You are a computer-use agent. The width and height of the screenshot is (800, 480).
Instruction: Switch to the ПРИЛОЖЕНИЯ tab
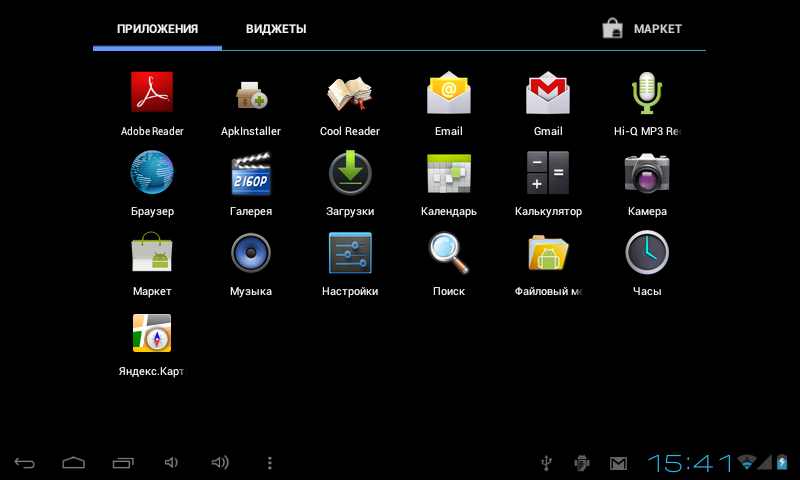[157, 29]
